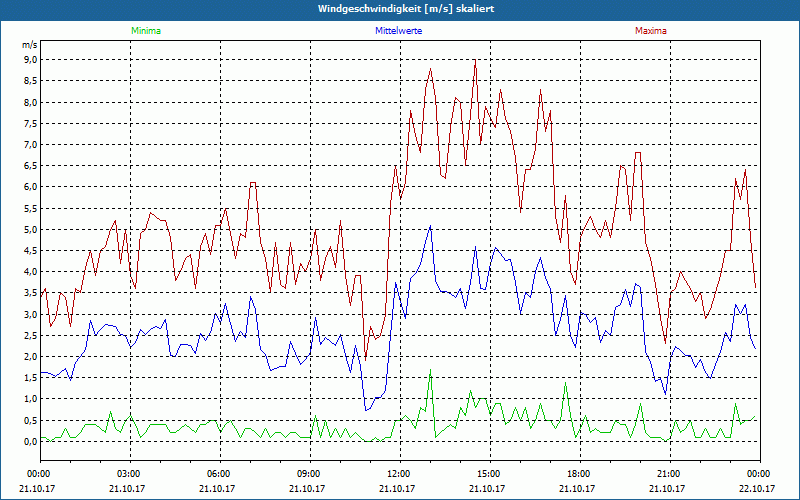
Task: Click the highest peak of the blue Mittelwerte line
Action: (430, 226)
